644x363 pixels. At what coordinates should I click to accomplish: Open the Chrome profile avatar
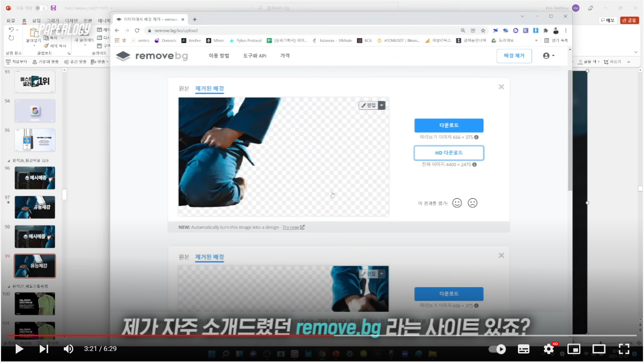pyautogui.click(x=556, y=30)
